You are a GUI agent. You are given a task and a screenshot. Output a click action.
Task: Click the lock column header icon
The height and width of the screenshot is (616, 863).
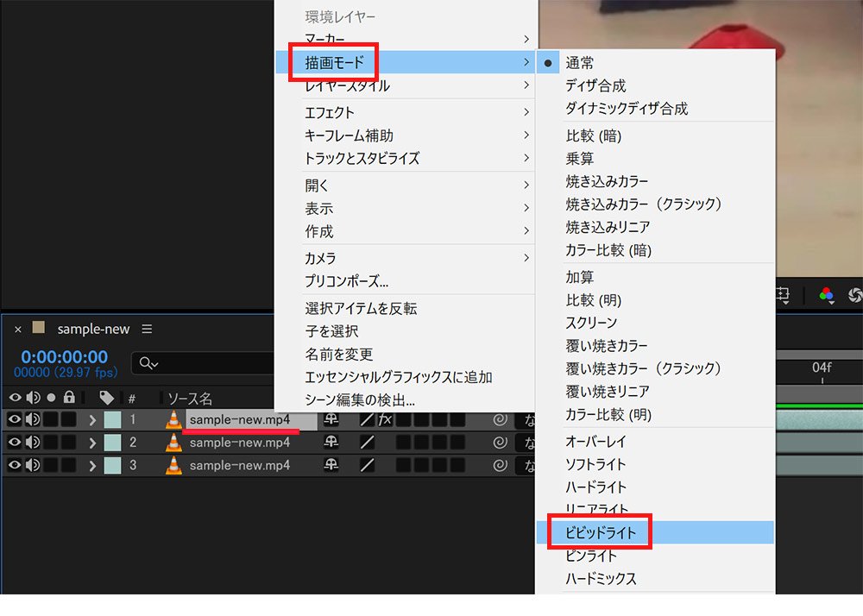(x=69, y=397)
